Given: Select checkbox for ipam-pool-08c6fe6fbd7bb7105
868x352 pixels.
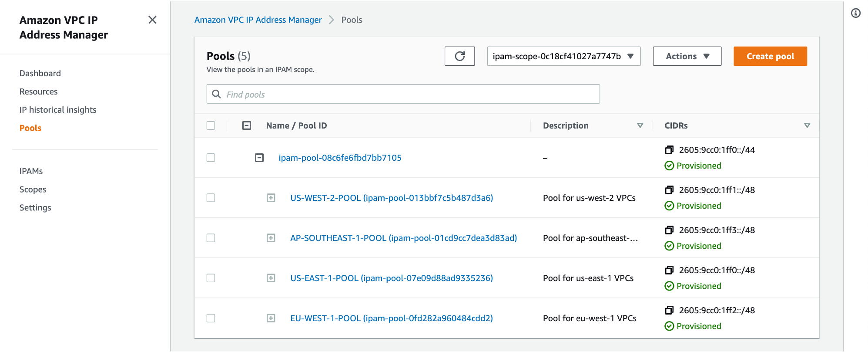Looking at the screenshot, I should (x=211, y=158).
